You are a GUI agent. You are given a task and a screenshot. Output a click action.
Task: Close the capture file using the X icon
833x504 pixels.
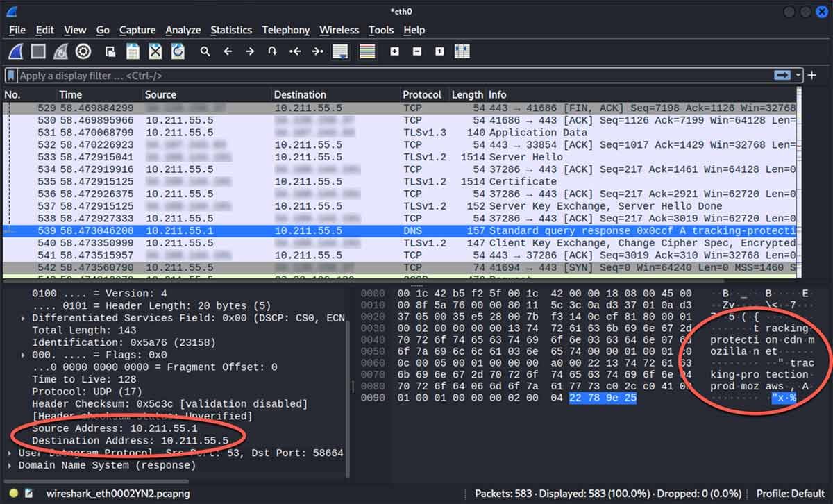pos(156,52)
